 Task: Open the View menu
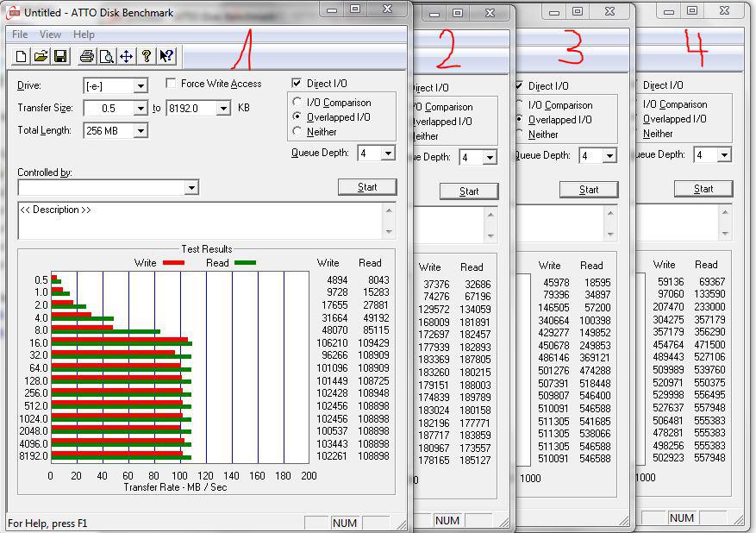(50, 34)
